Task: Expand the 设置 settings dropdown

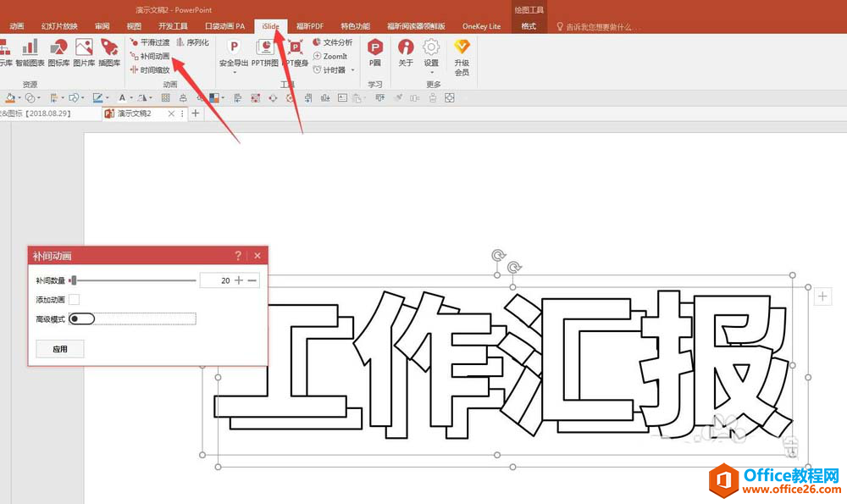Action: (x=431, y=72)
